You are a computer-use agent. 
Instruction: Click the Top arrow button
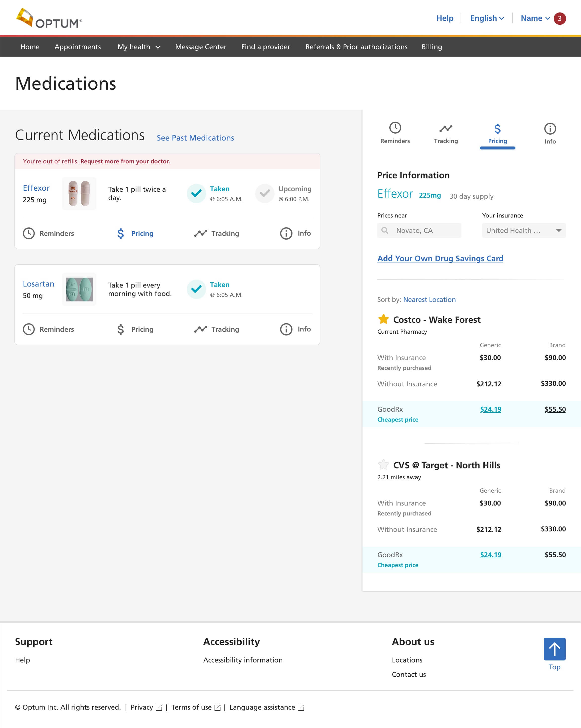(554, 649)
